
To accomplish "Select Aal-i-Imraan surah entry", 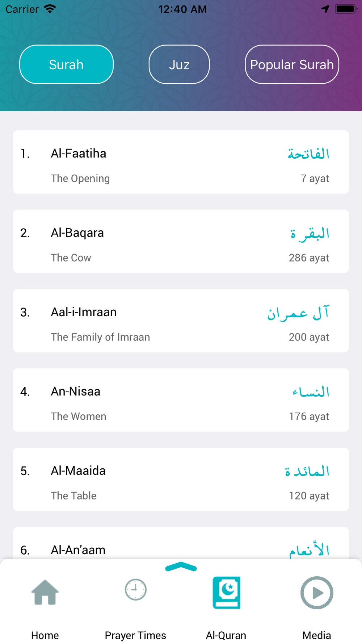I will pos(181,321).
